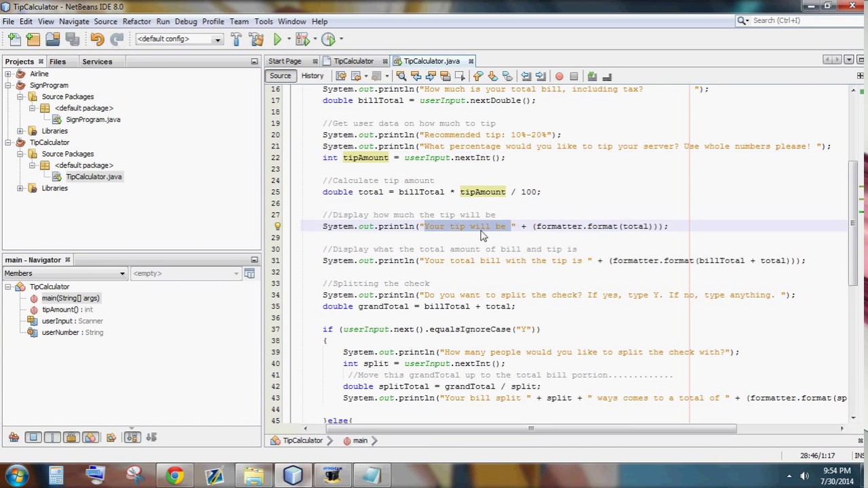The width and height of the screenshot is (868, 488).
Task: Click the Source view button
Action: click(x=280, y=76)
